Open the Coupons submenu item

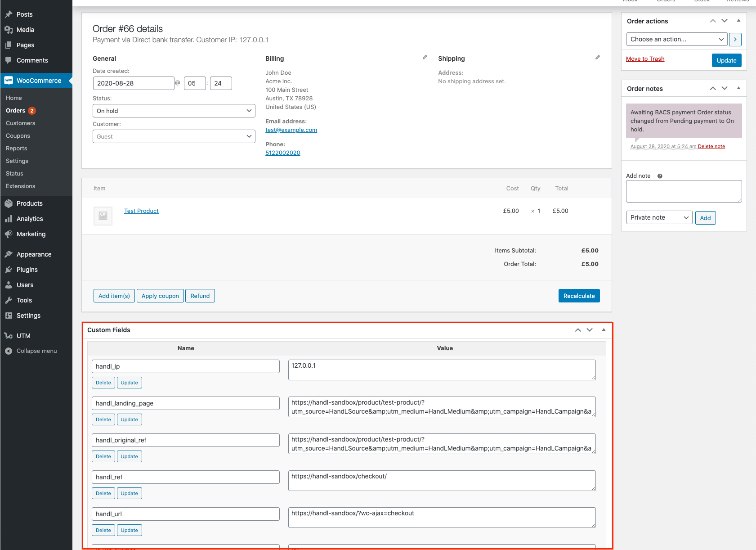(18, 136)
